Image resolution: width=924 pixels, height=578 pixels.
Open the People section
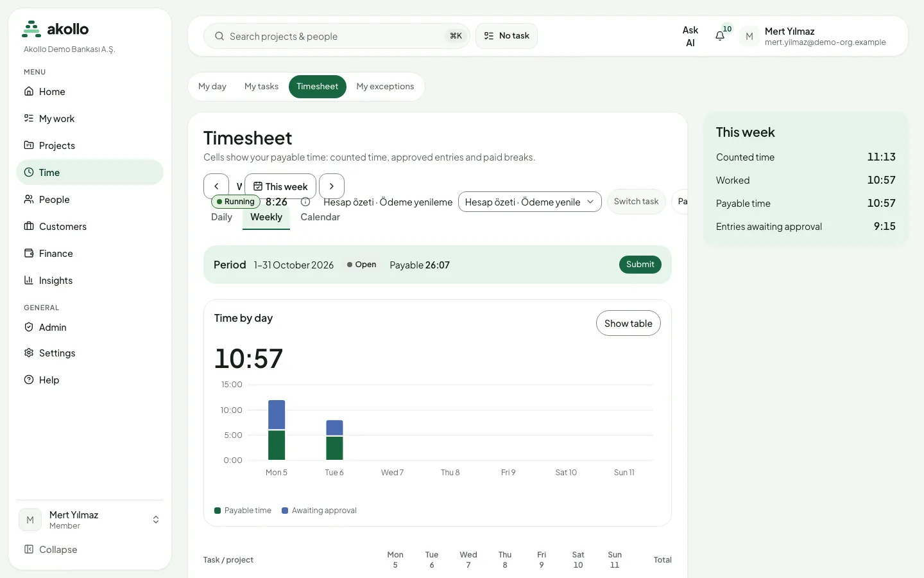[90, 200]
